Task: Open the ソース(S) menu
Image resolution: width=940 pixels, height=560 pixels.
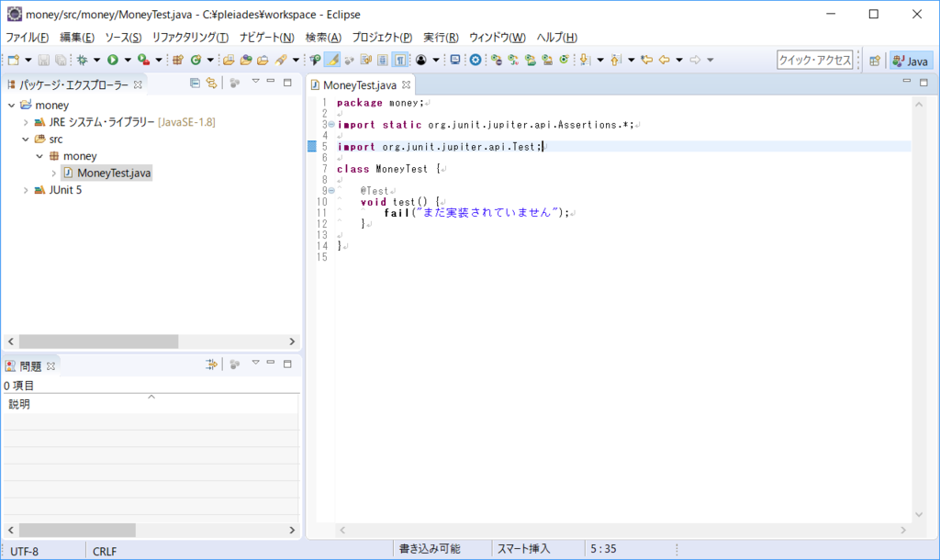Action: pyautogui.click(x=123, y=37)
